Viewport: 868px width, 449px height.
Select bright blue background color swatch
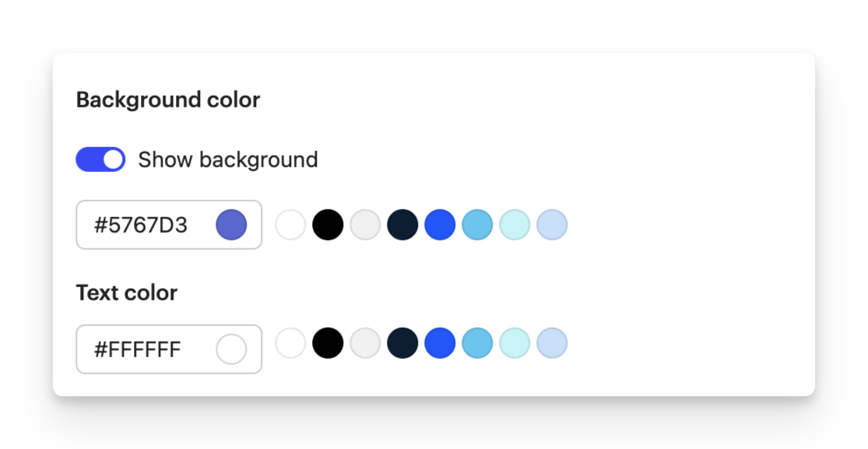click(440, 225)
